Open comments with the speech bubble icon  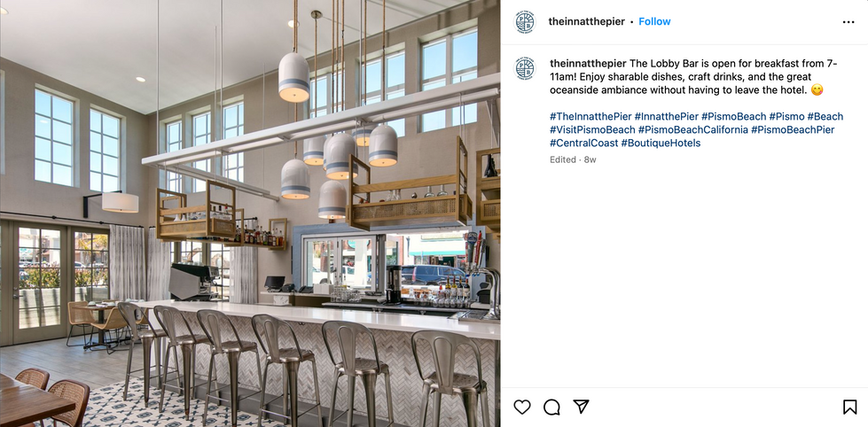pyautogui.click(x=551, y=408)
